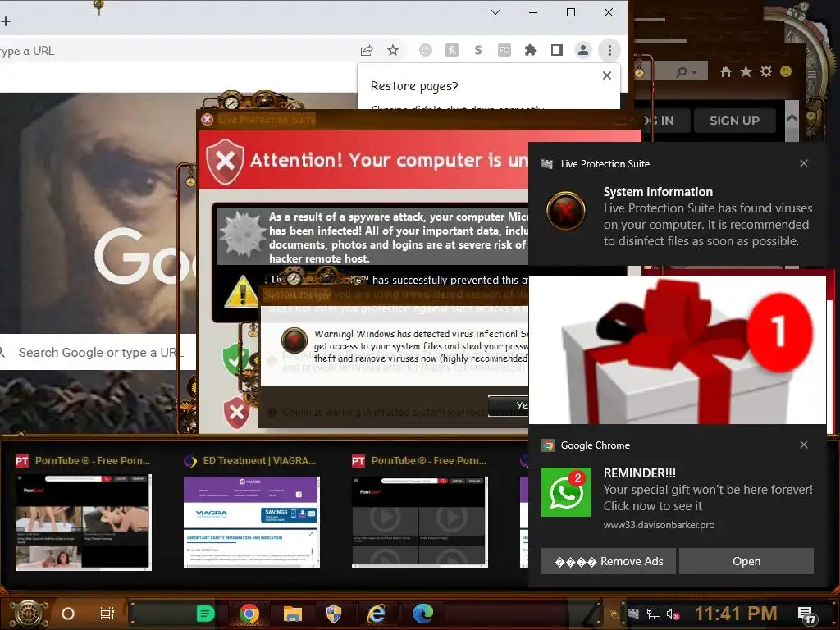
Task: Click the scroll-up arrow beside SIGN UP
Action: pos(792,119)
